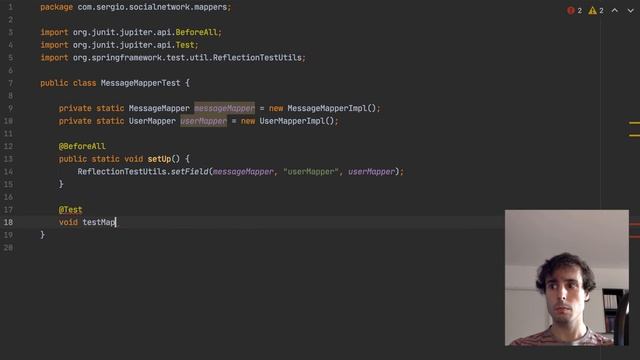Click the BeforeAll import on line 3
Viewport: 640px width, 360px height.
click(x=196, y=32)
